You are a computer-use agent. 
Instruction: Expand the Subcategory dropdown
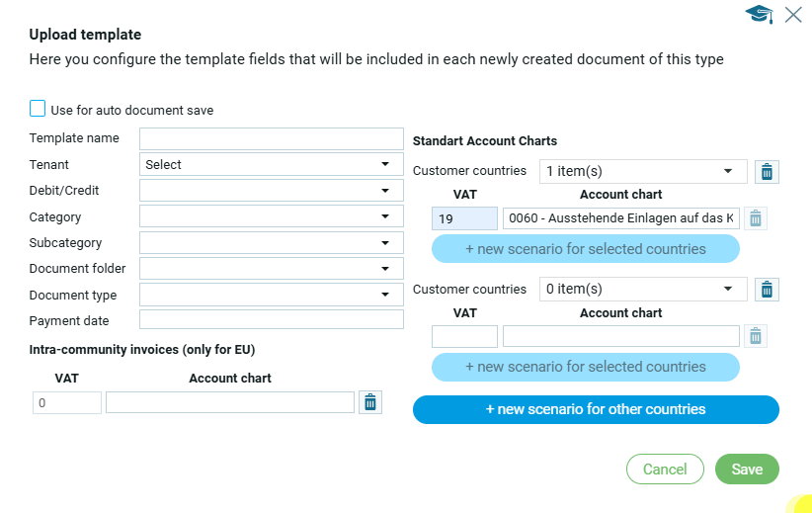tap(272, 243)
